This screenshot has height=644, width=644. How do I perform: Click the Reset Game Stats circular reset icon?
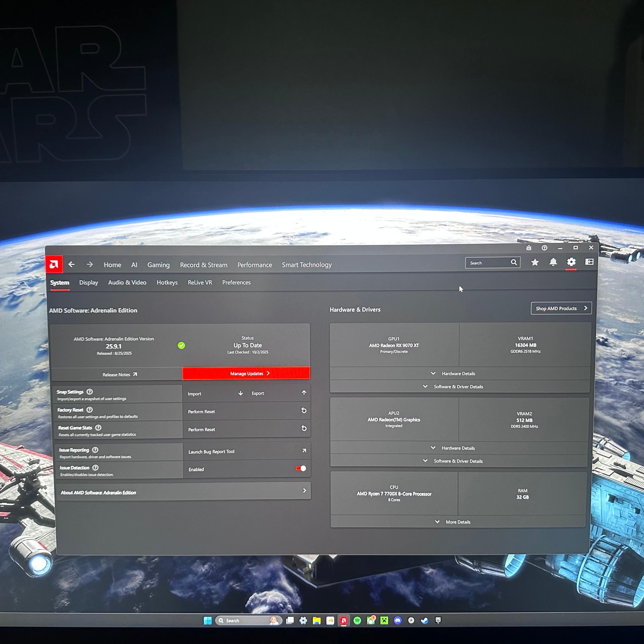tap(304, 428)
